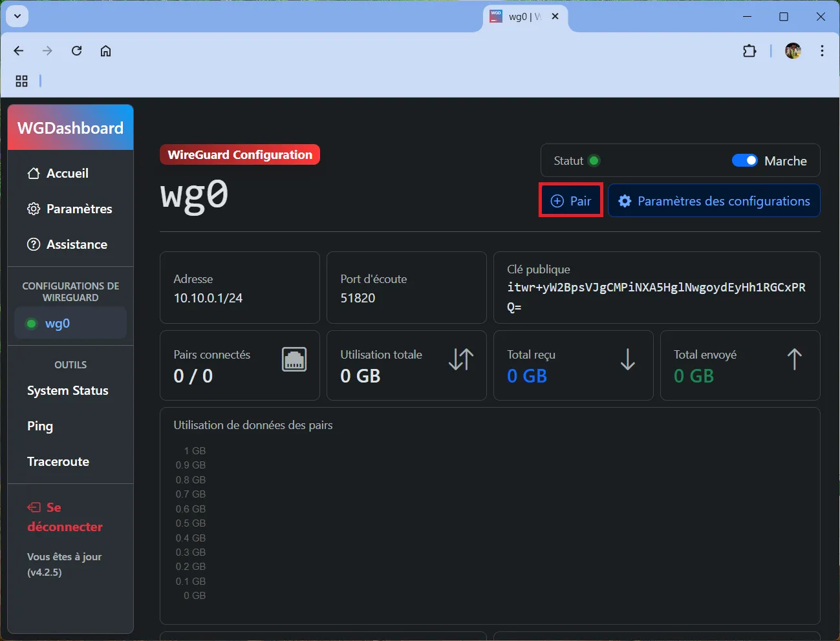840x641 pixels.
Task: Click the OUTILS section label
Action: (70, 364)
